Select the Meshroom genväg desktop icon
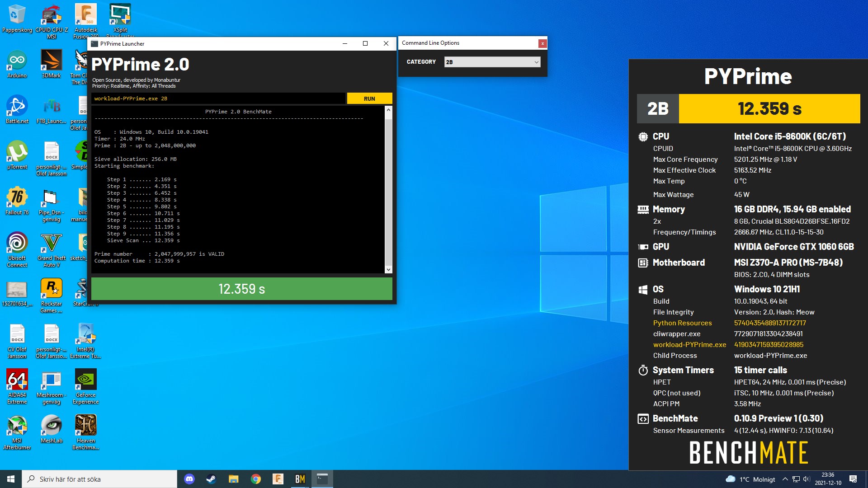This screenshot has height=488, width=868. 52,387
